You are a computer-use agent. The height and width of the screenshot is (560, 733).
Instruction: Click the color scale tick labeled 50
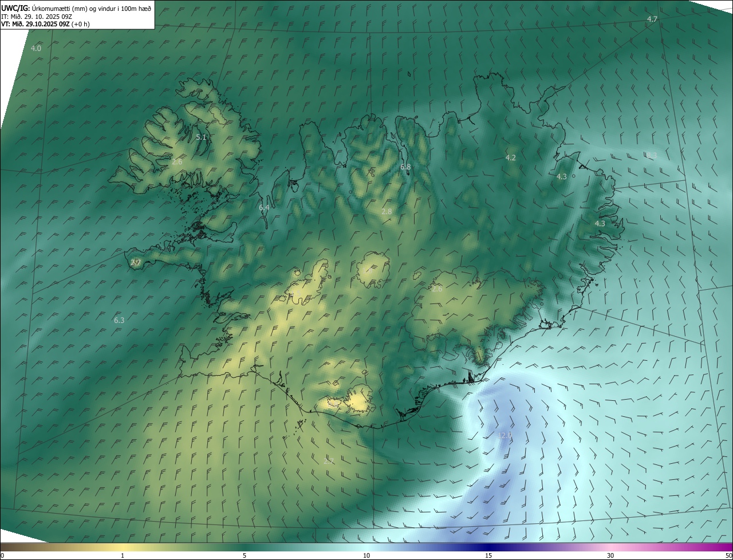pos(728,556)
